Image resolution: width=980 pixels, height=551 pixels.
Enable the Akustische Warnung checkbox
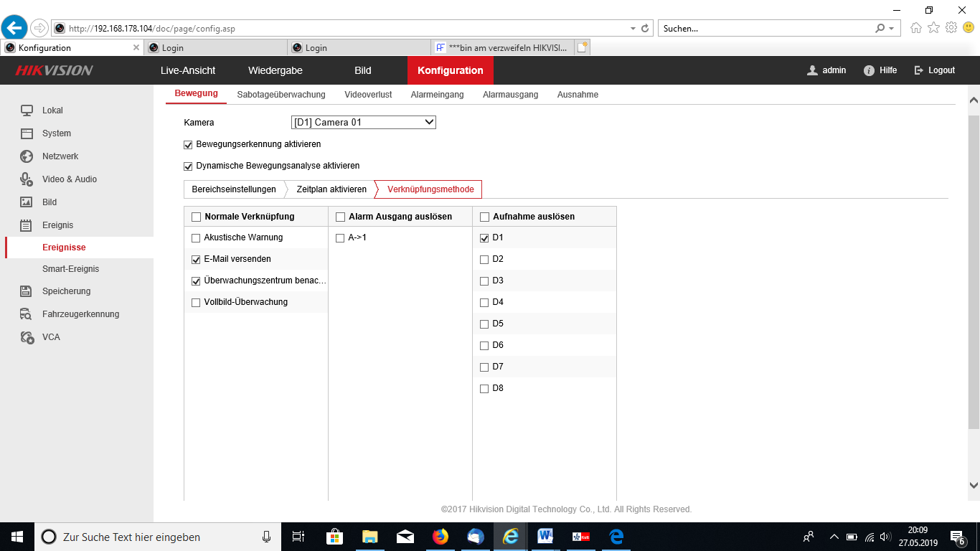click(x=196, y=237)
